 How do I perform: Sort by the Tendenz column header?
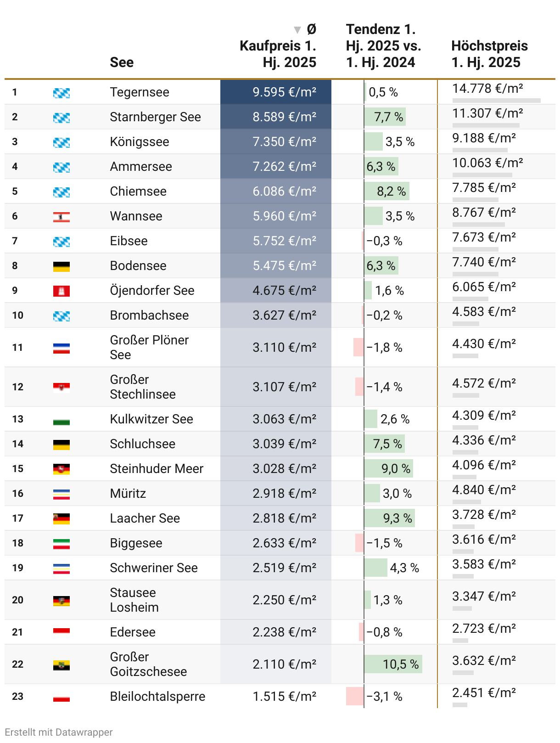point(383,46)
